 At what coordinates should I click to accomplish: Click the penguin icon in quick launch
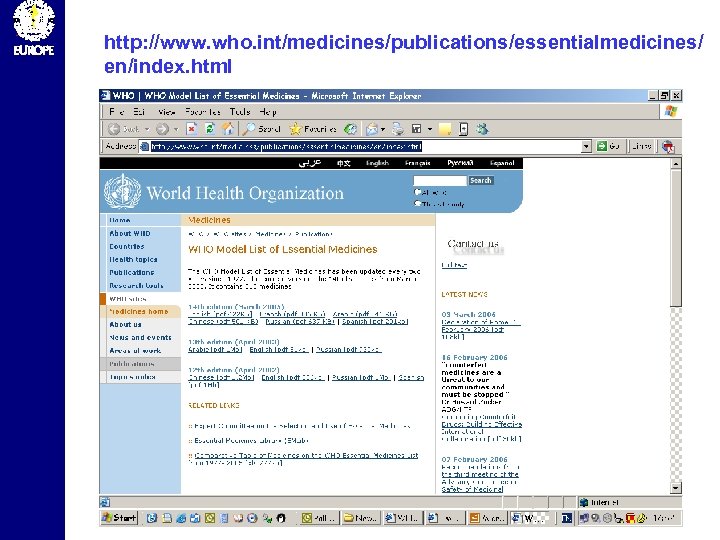pyautogui.click(x=281, y=518)
